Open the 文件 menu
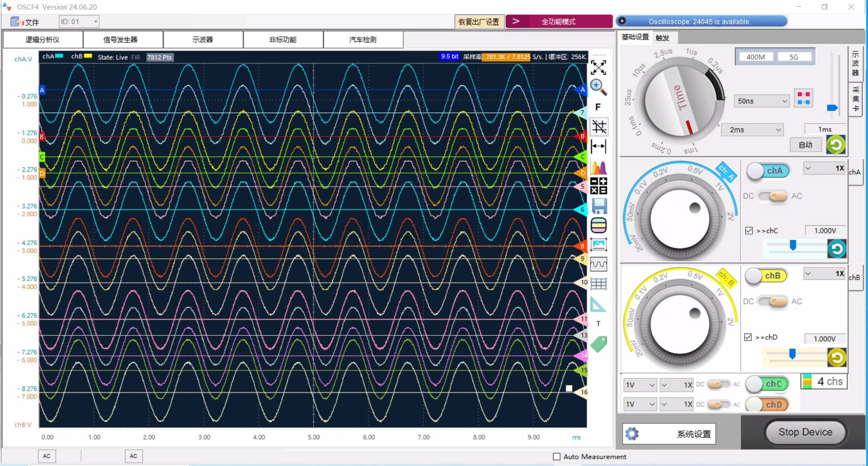 pos(25,22)
